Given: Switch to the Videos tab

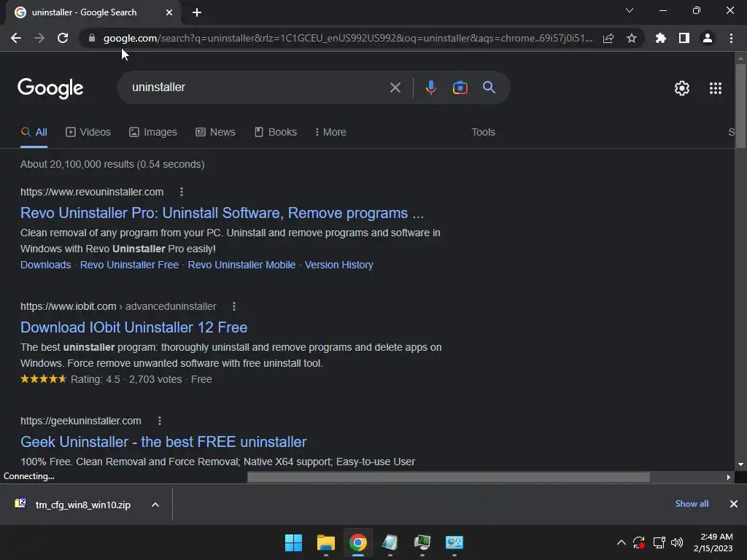Looking at the screenshot, I should point(88,133).
